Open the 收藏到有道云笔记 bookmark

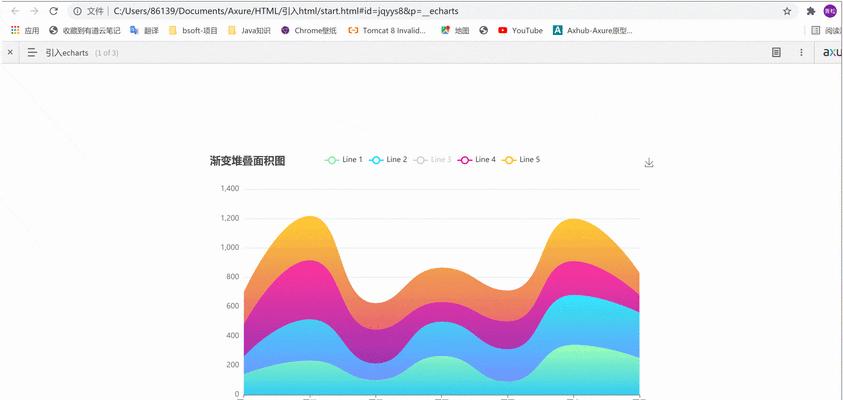pos(84,31)
